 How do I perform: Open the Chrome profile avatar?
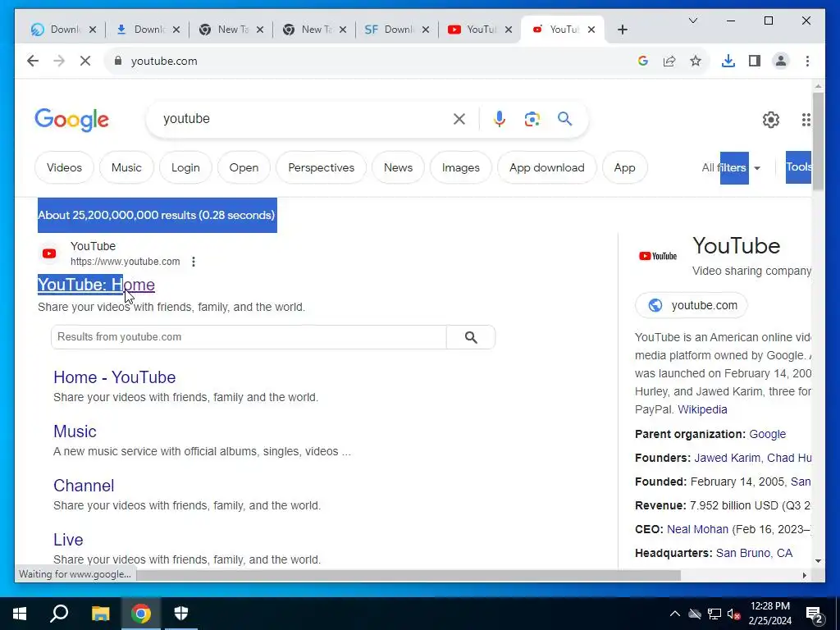click(x=781, y=61)
